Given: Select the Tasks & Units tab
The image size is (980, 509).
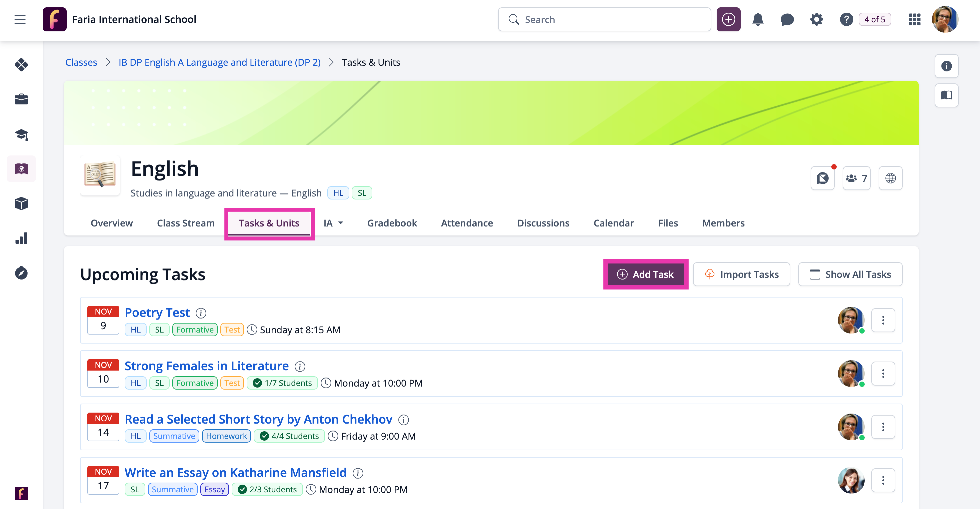Looking at the screenshot, I should (269, 223).
